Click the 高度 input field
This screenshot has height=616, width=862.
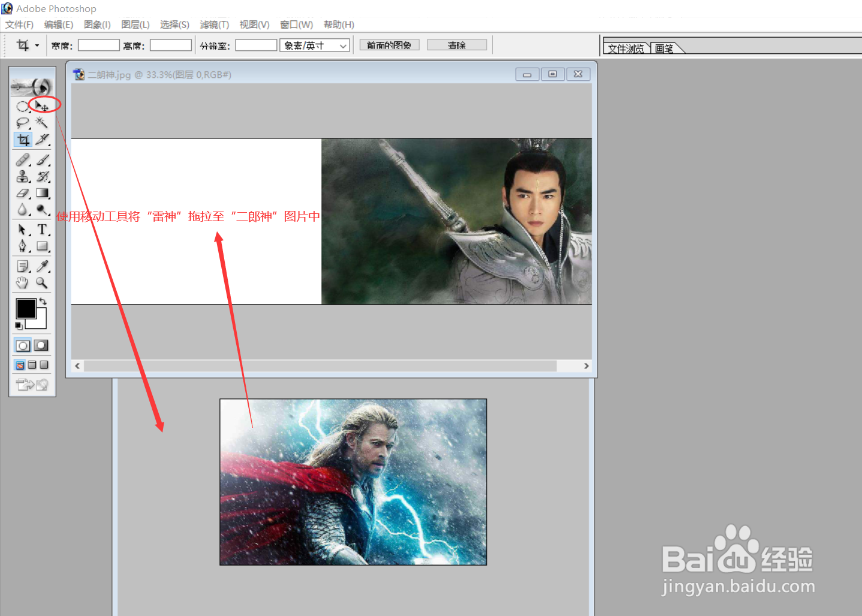click(x=171, y=46)
